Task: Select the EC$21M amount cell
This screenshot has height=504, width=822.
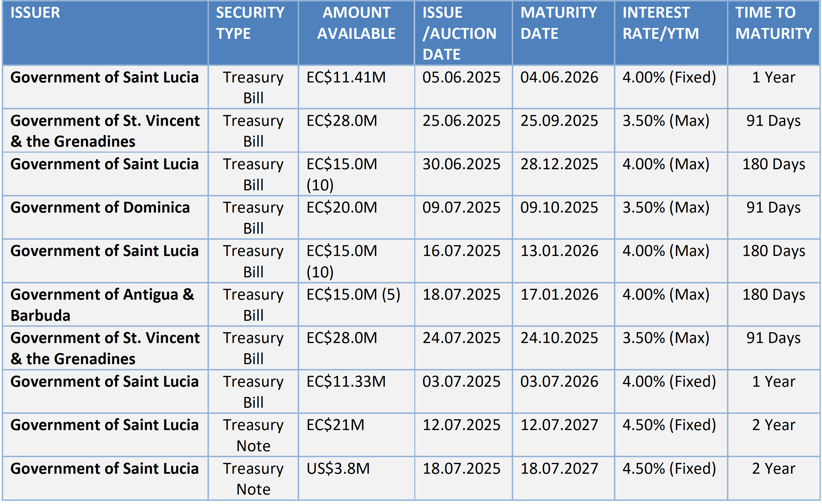Action: click(356, 435)
